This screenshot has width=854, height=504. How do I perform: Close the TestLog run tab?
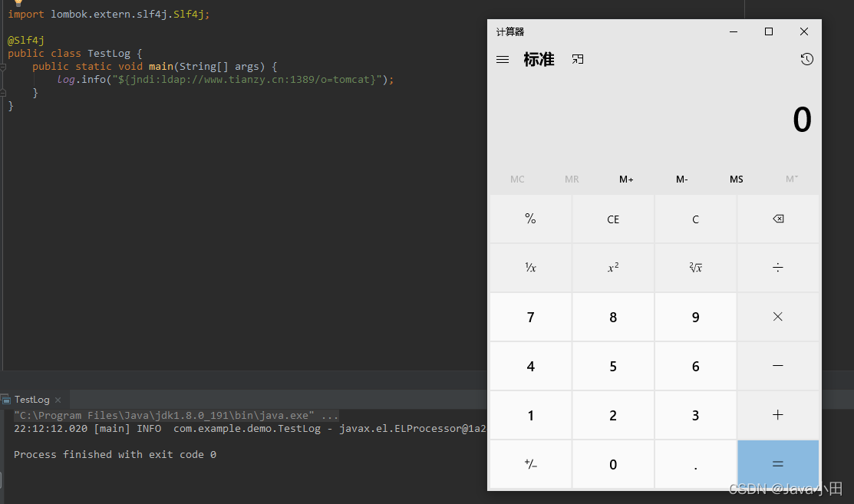58,400
